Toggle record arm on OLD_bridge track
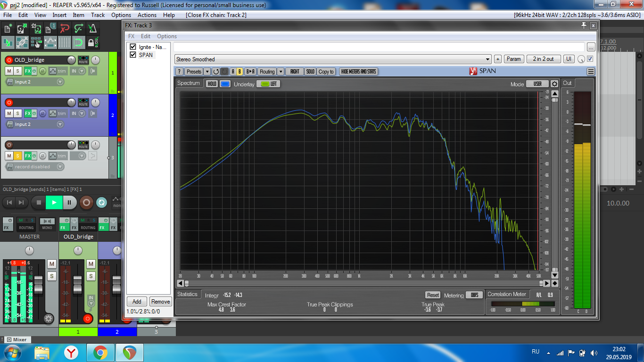Viewport: 644px width, 362px height. pyautogui.click(x=8, y=60)
